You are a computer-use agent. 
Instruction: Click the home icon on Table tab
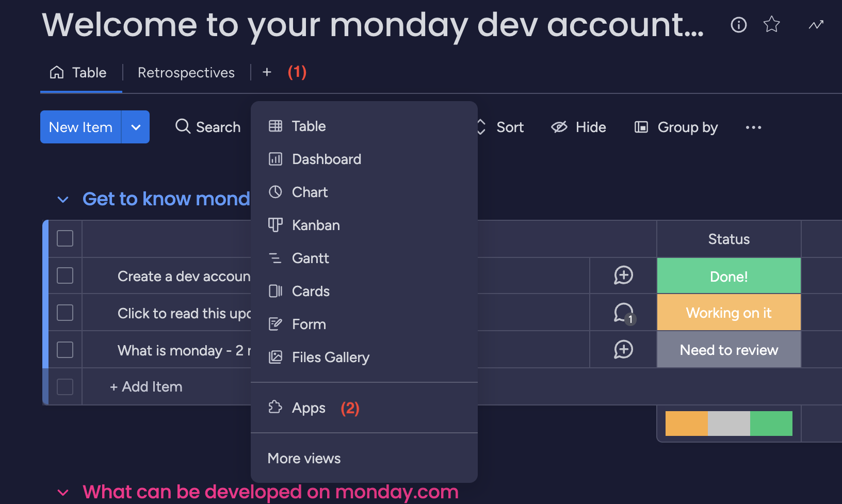[57, 72]
